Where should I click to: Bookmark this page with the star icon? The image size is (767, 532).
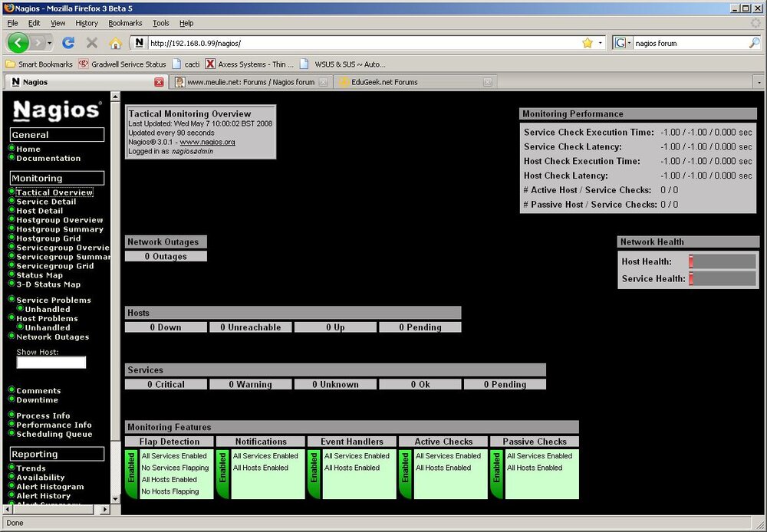coord(588,43)
